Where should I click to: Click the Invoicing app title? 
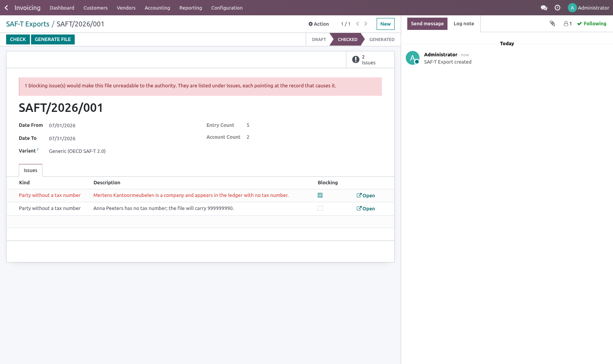point(27,8)
